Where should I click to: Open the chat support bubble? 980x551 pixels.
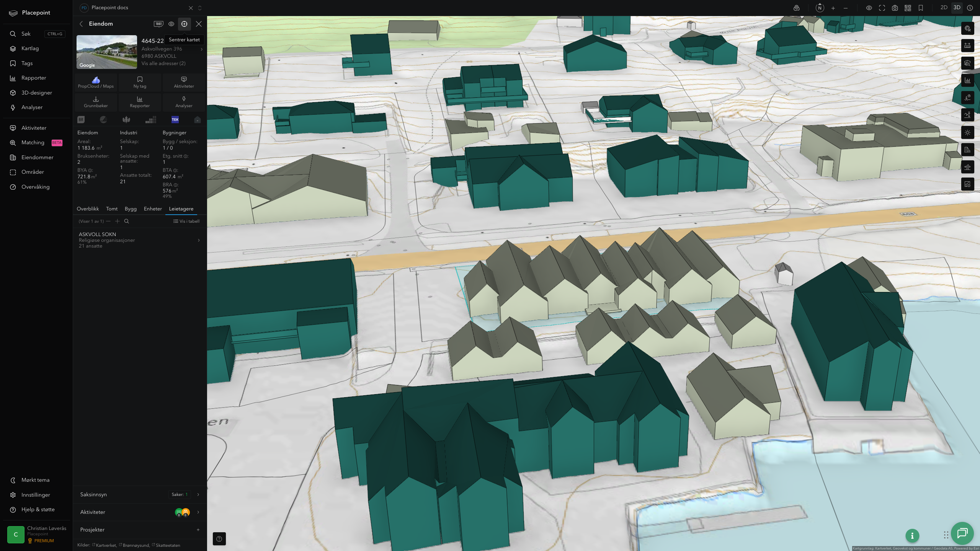pos(962,533)
